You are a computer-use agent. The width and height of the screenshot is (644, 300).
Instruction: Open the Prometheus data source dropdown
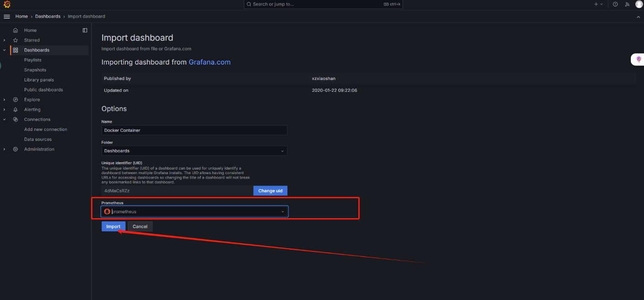click(194, 212)
